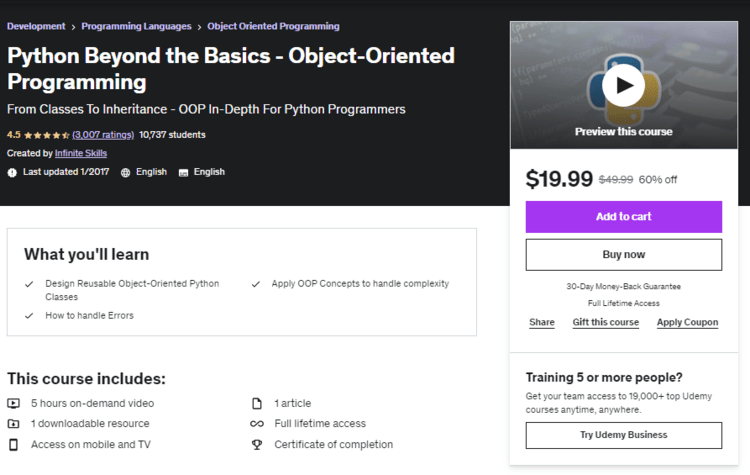
Task: Play the course preview video
Action: pyautogui.click(x=623, y=86)
